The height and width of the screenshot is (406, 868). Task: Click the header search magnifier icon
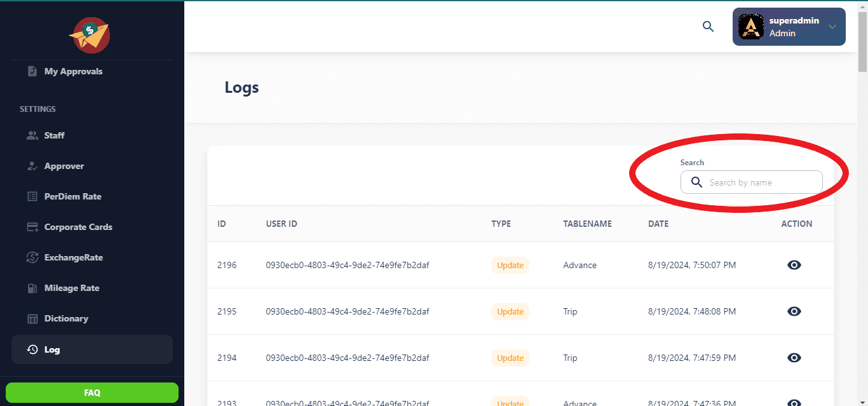click(708, 27)
